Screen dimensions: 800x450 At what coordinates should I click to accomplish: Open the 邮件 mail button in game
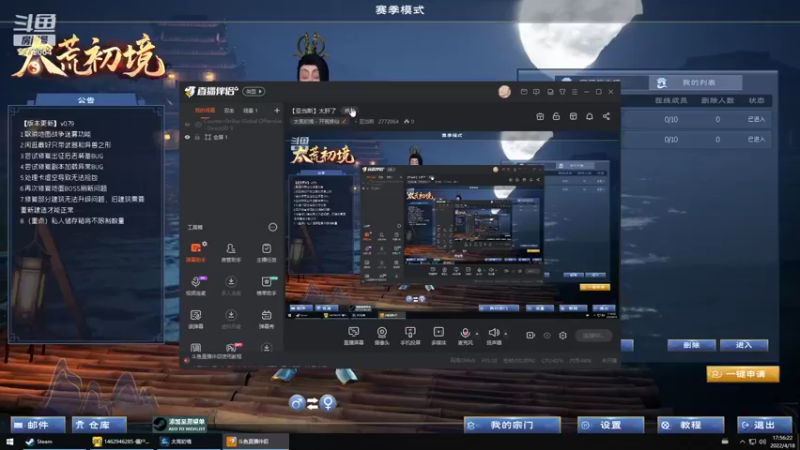(x=38, y=424)
